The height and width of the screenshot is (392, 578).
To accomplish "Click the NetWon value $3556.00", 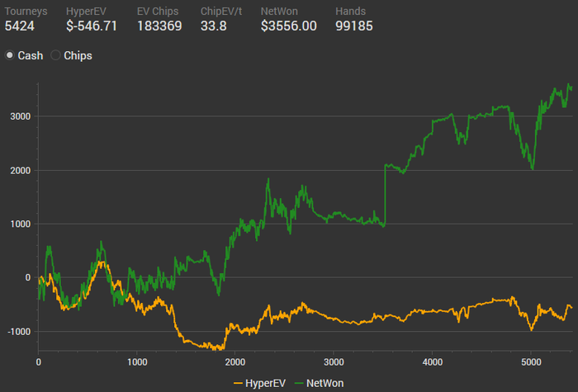I will pyautogui.click(x=289, y=26).
